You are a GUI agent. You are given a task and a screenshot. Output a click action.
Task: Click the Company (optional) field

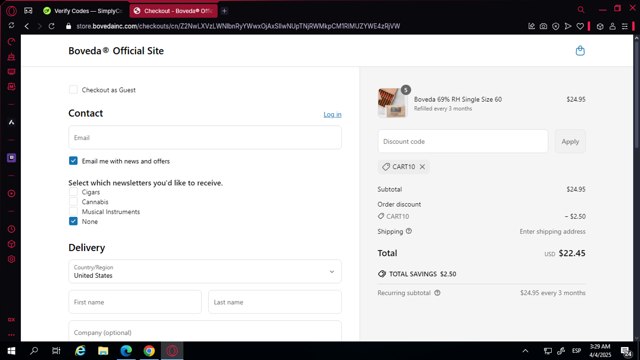point(205,332)
